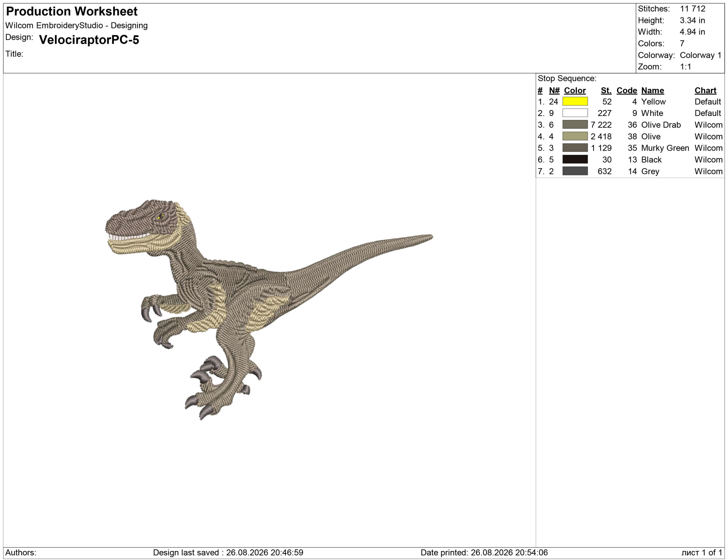Viewport: 728px width, 560px height.
Task: Click the velociraptor embroidery design preview
Action: click(269, 310)
